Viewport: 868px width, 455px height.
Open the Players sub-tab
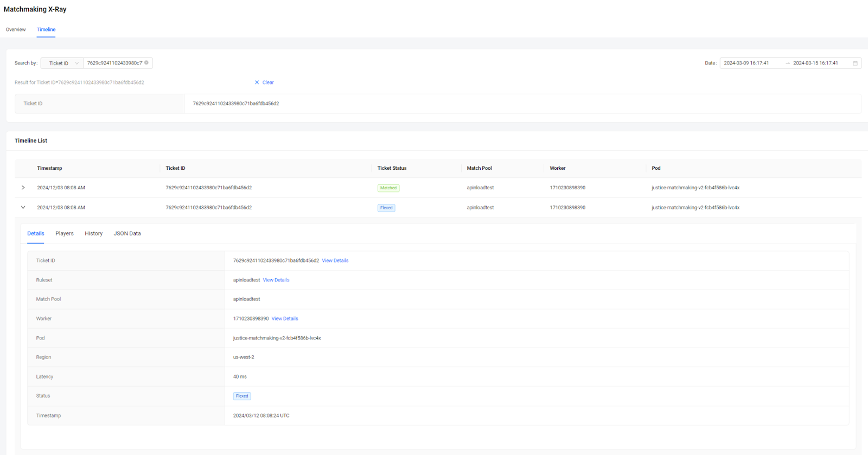pos(65,234)
